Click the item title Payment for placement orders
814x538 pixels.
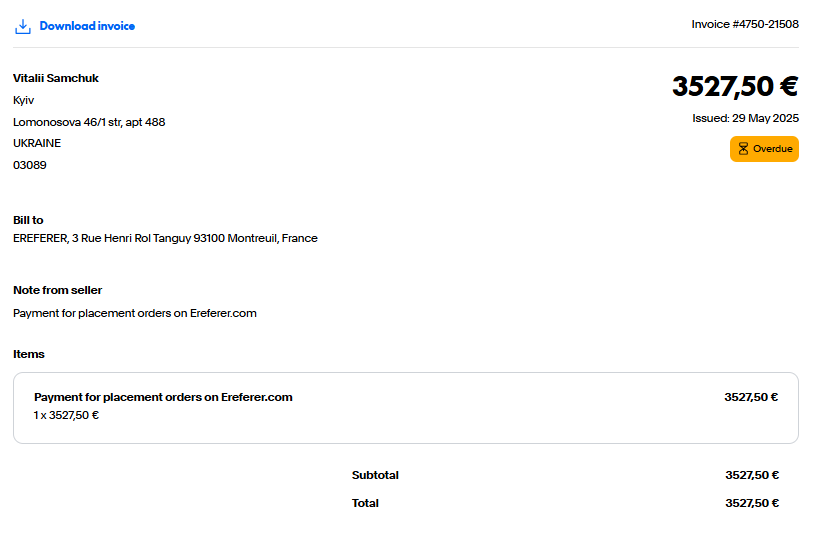pos(163,397)
